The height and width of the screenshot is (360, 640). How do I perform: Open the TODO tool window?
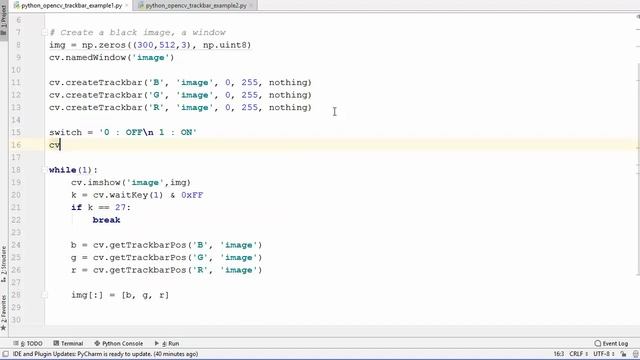28,343
